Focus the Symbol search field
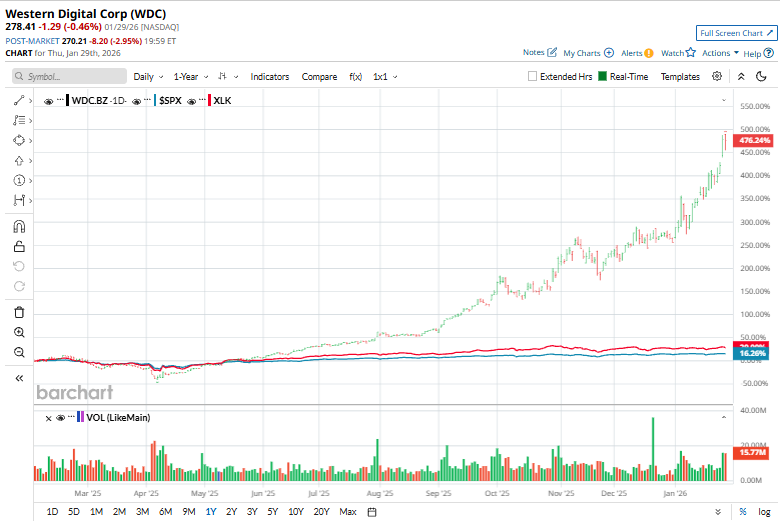 click(x=69, y=76)
